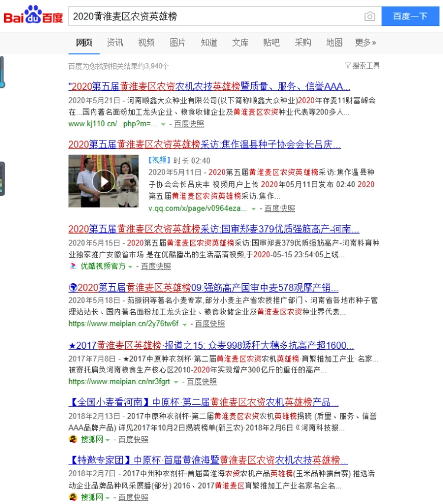
Task: Expand dropdown arrow next to 优酷视频官方
Action: click(x=131, y=267)
